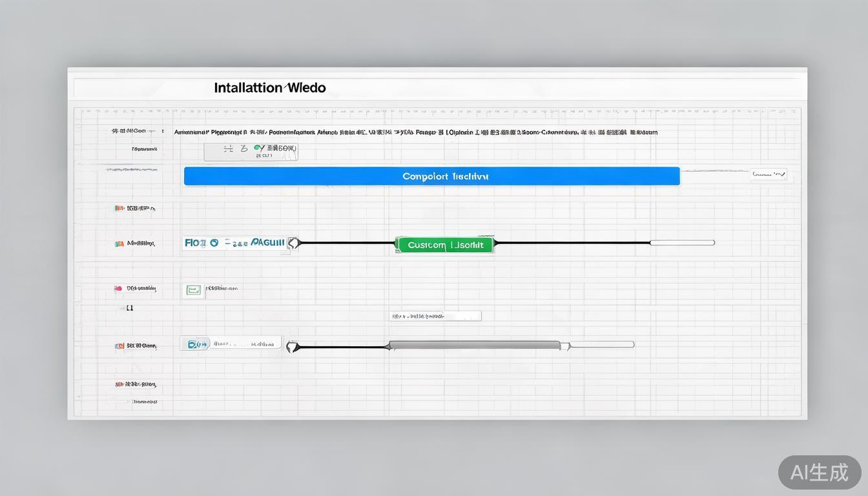This screenshot has width=868, height=496.
Task: Click the green Y icon in the top toolbar box
Action: point(260,149)
